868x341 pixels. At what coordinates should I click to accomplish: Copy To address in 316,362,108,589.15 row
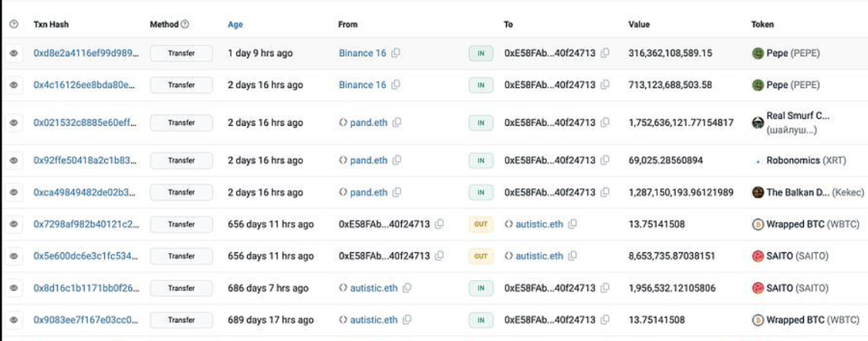[605, 53]
